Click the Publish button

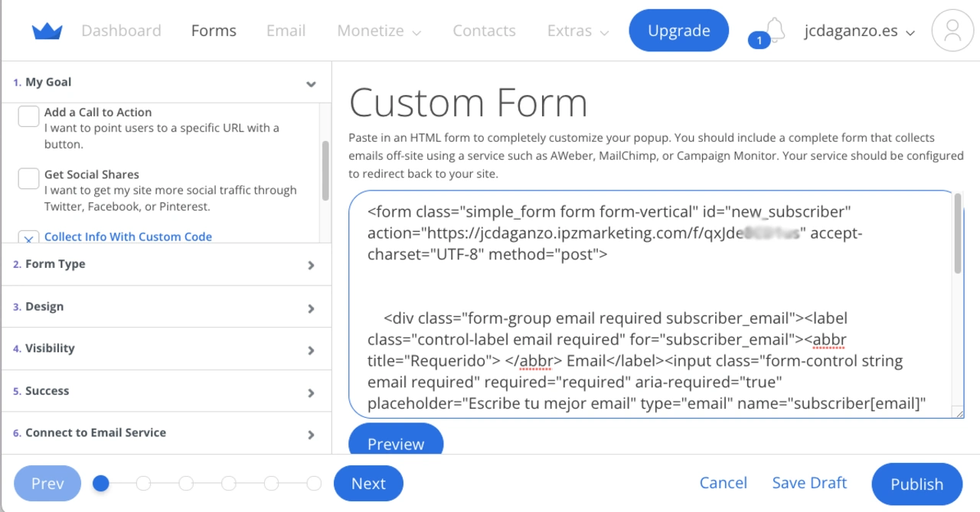pyautogui.click(x=916, y=484)
